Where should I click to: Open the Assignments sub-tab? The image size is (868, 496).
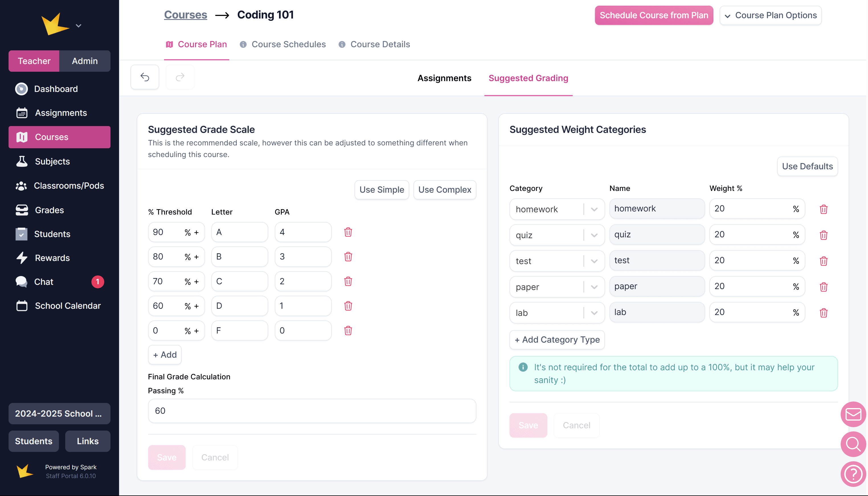pyautogui.click(x=444, y=78)
